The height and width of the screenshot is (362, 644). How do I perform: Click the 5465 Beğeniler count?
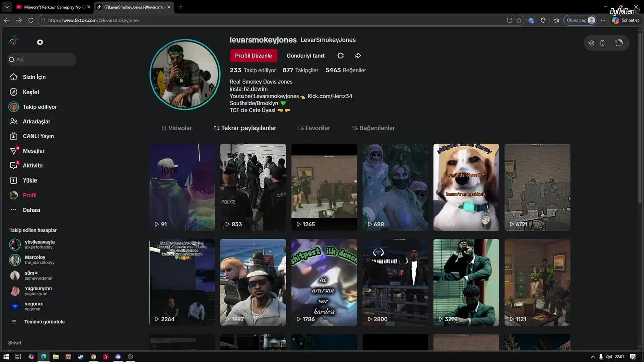point(346,70)
